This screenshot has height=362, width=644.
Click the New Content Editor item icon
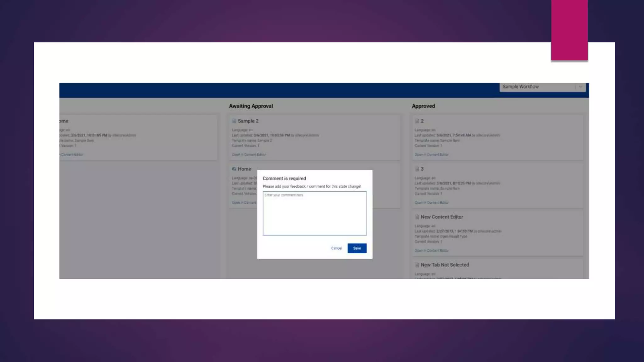click(x=417, y=217)
